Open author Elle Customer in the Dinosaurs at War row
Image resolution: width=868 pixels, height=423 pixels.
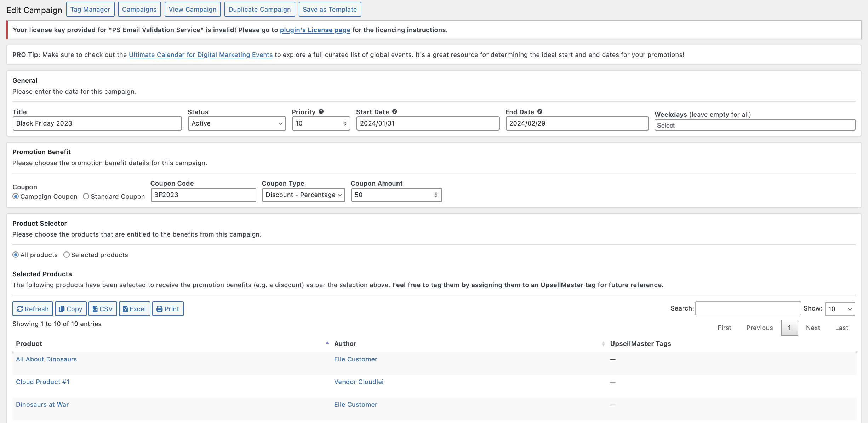(355, 405)
